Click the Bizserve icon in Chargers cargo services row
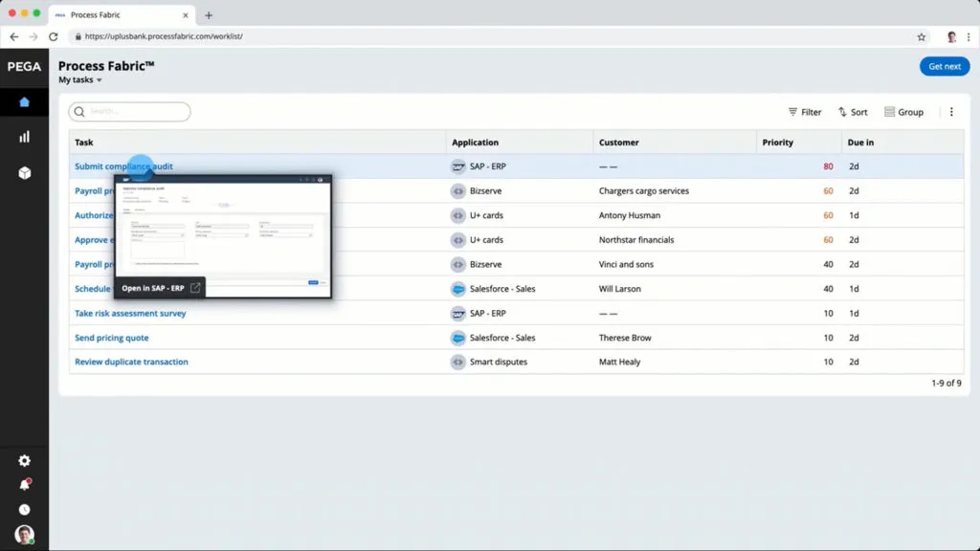Viewport: 980px width, 551px height. tap(458, 191)
